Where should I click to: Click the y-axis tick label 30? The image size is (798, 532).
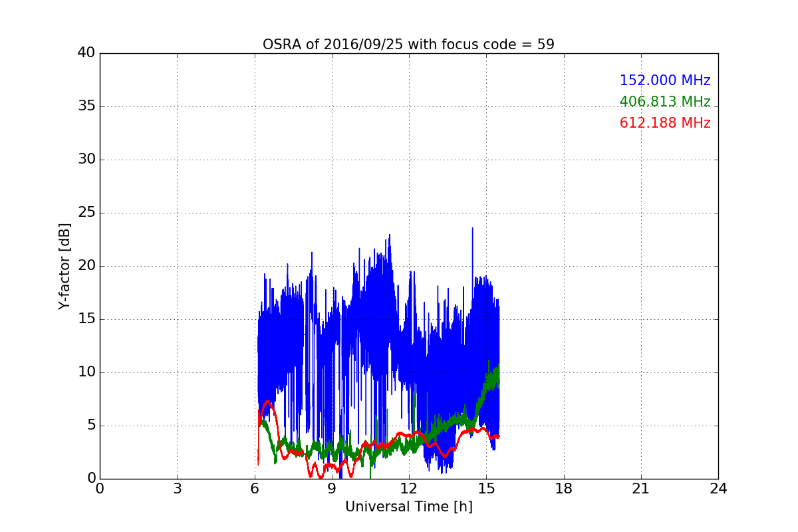tap(86, 160)
